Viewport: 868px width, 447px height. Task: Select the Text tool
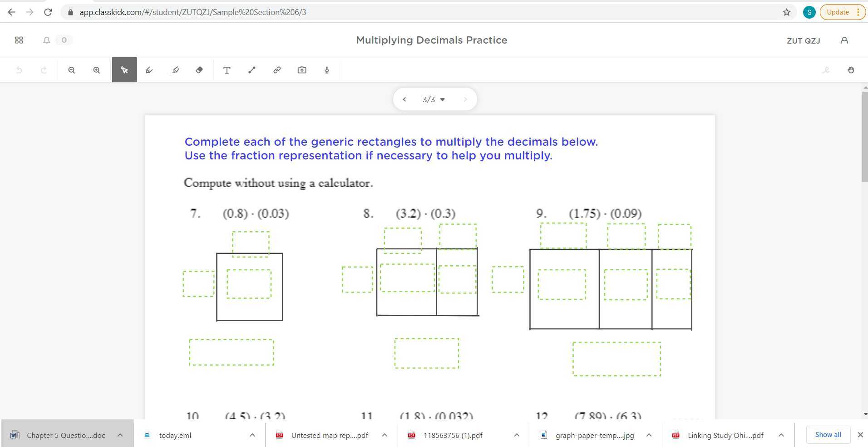pos(227,70)
